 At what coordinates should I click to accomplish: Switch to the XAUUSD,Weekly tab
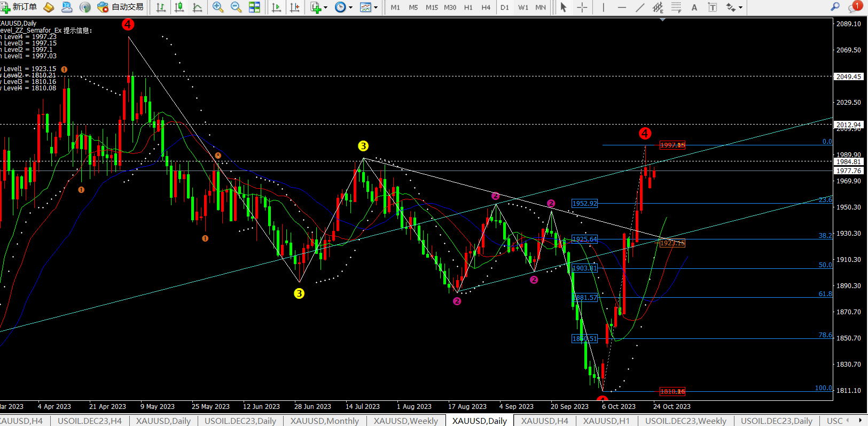tap(406, 421)
